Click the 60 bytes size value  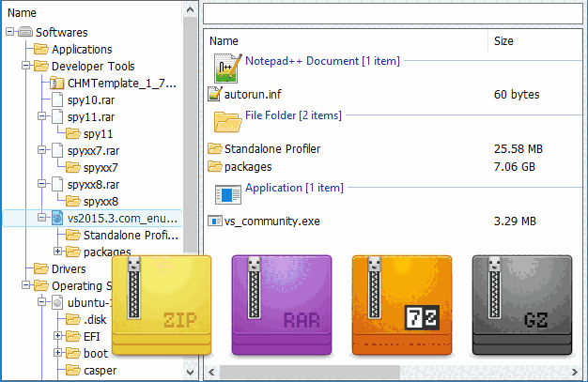click(517, 94)
